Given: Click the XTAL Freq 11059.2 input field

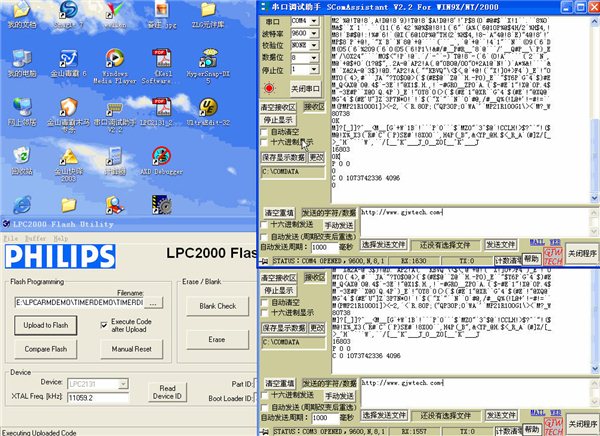Looking at the screenshot, I should [x=98, y=398].
